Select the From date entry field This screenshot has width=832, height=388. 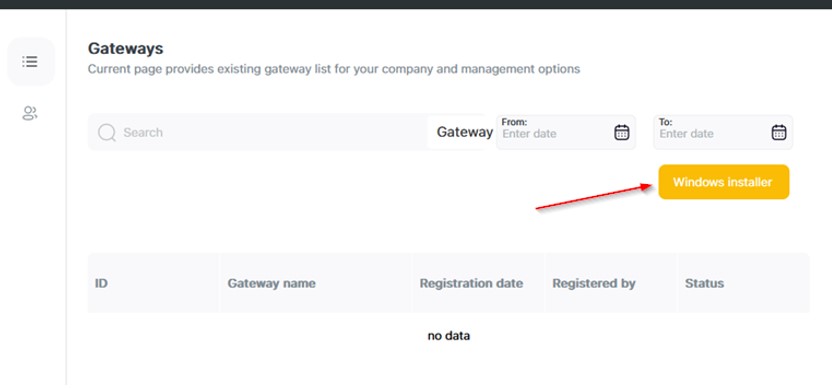(566, 132)
